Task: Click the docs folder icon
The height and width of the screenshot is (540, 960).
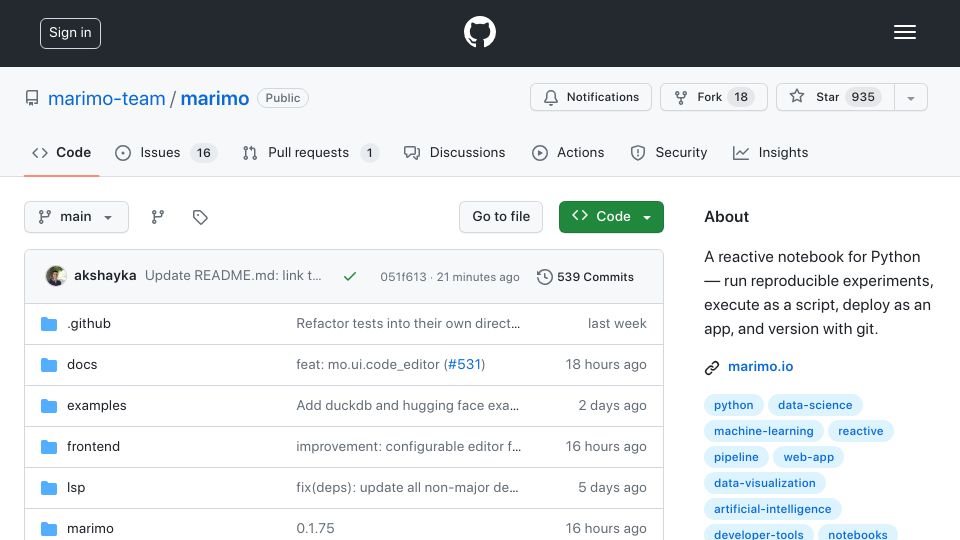Action: (49, 365)
